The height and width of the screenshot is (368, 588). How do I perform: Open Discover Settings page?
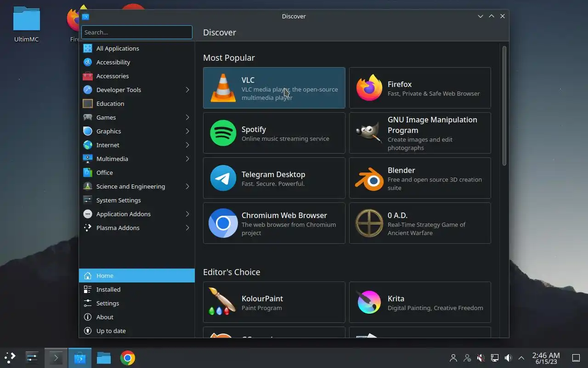137,303
